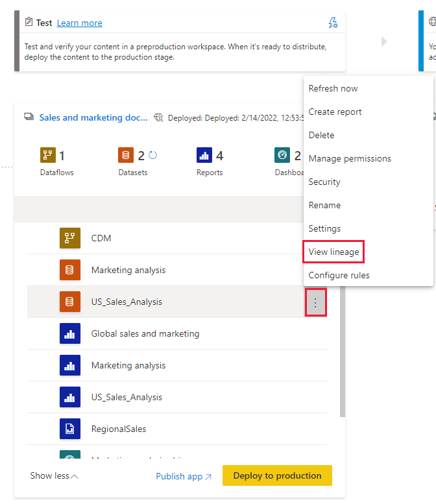Click the Dataflows label
The height and width of the screenshot is (504, 436).
click(x=57, y=173)
